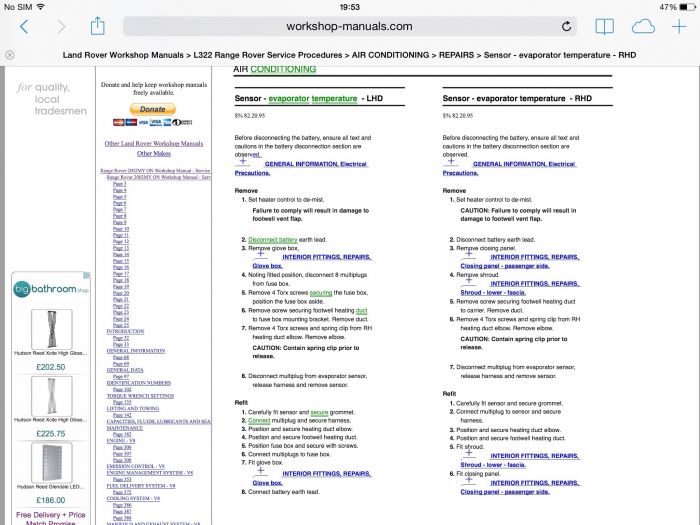700x525 pixels.
Task: Open the Page 142 sidebar link
Action: click(122, 415)
